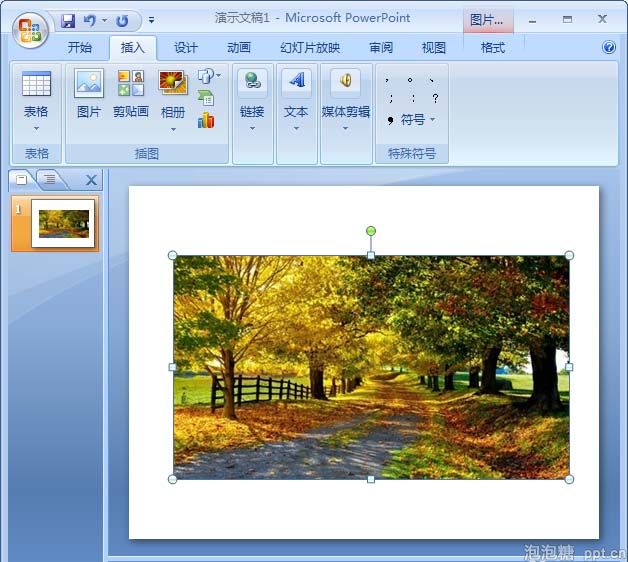The image size is (628, 562).
Task: Click the 表格 table icon
Action: pyautogui.click(x=36, y=84)
